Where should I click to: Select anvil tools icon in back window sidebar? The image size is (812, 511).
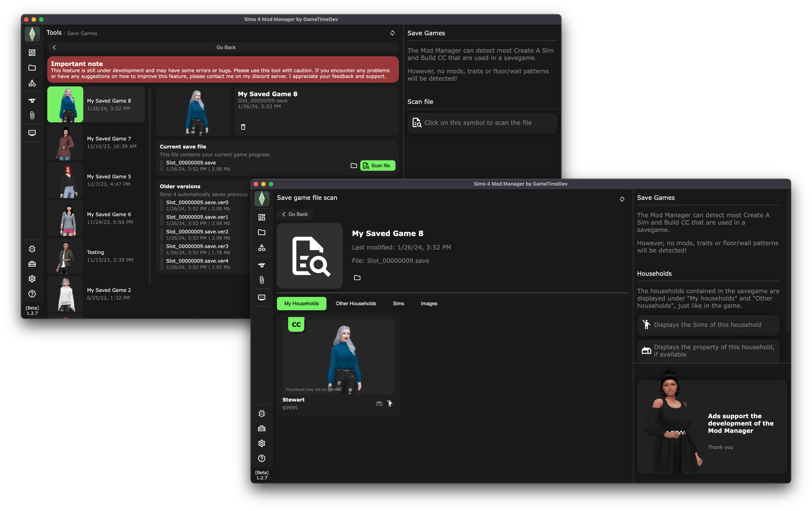tap(32, 100)
